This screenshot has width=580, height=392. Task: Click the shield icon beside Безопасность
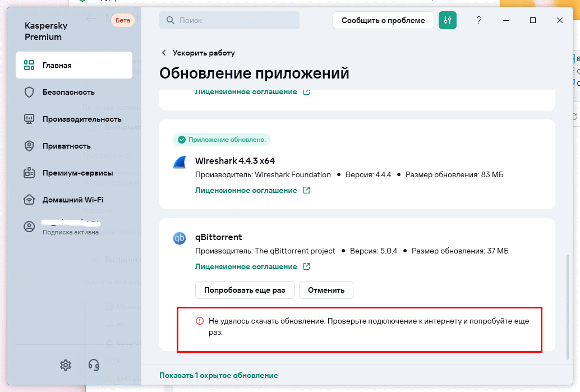[x=29, y=92]
